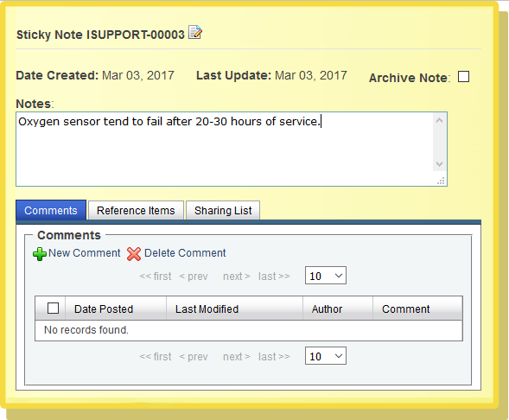Go to first page in upper pager
The height and width of the screenshot is (420, 509).
point(156,277)
